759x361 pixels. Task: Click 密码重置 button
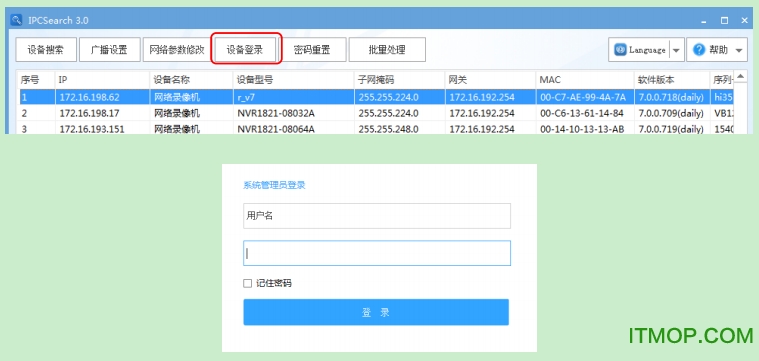click(x=313, y=50)
